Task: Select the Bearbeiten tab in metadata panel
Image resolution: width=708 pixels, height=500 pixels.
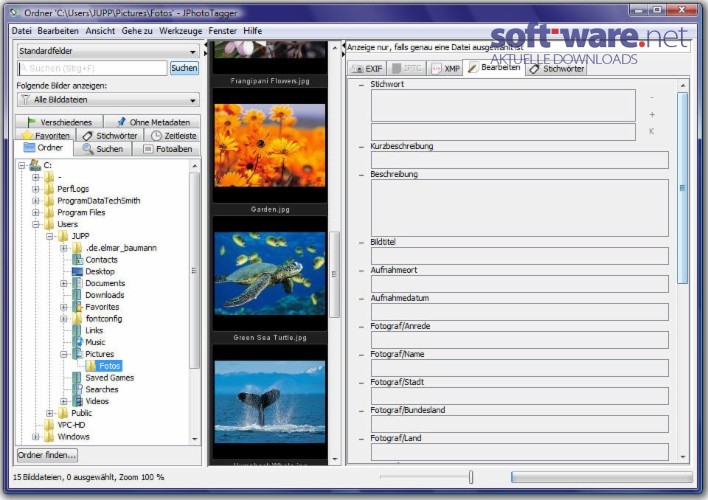Action: (494, 67)
